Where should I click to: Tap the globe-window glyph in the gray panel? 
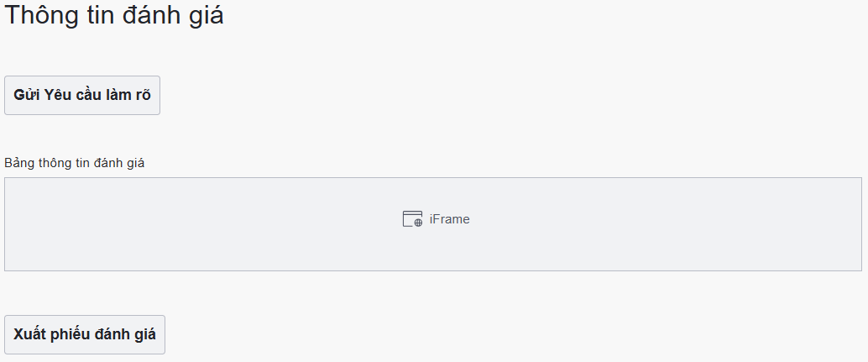(x=412, y=219)
